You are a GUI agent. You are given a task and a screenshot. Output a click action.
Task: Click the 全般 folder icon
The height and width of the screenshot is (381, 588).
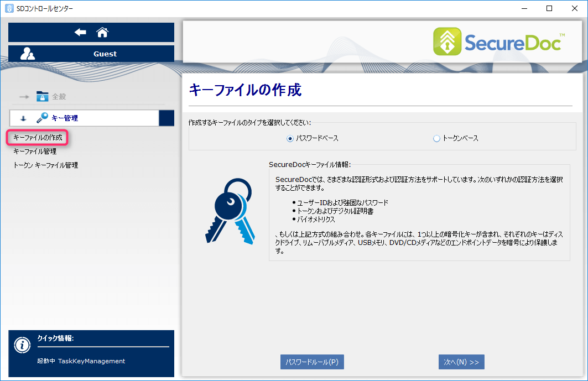pos(42,96)
